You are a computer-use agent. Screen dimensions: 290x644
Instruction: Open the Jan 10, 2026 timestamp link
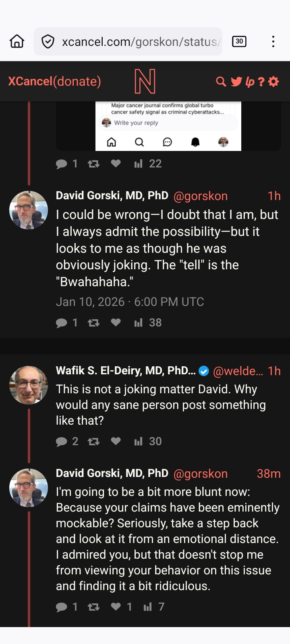pos(130,302)
